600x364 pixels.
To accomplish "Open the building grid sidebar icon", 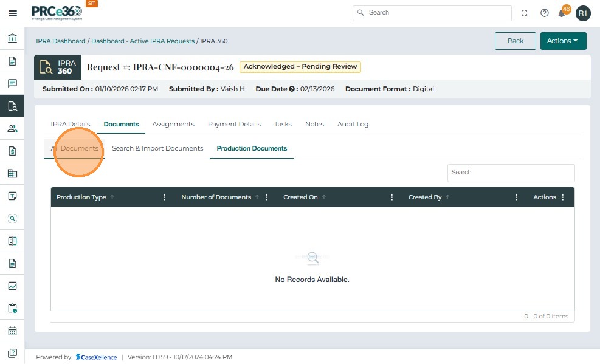I will point(12,173).
